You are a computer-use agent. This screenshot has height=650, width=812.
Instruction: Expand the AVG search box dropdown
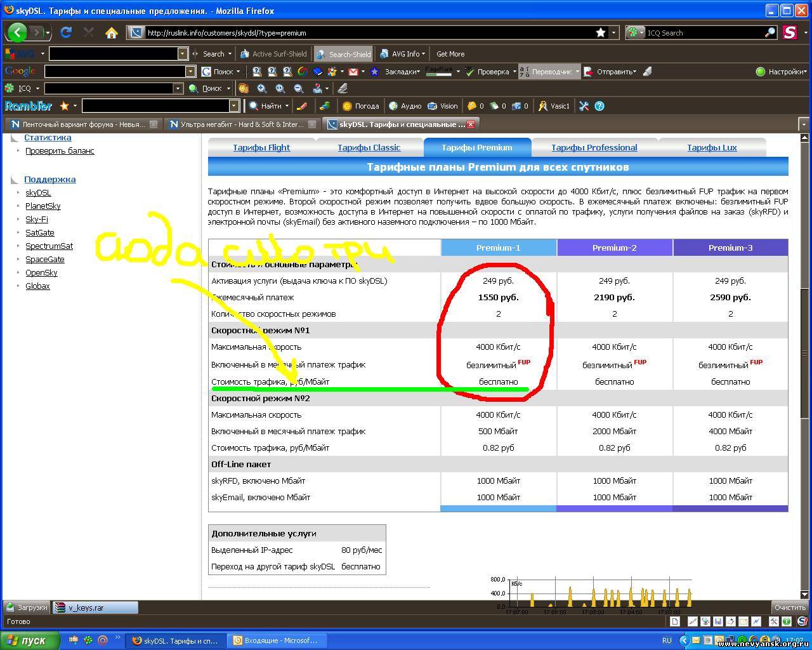(183, 54)
